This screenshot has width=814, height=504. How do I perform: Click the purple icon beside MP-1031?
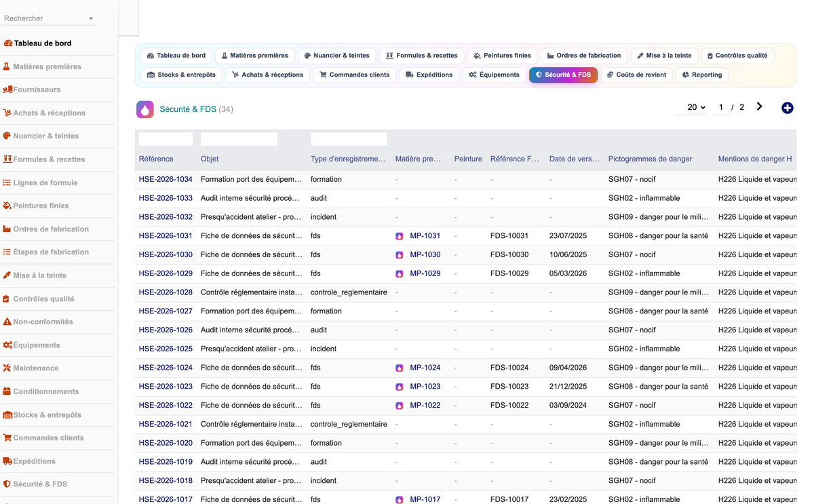400,236
